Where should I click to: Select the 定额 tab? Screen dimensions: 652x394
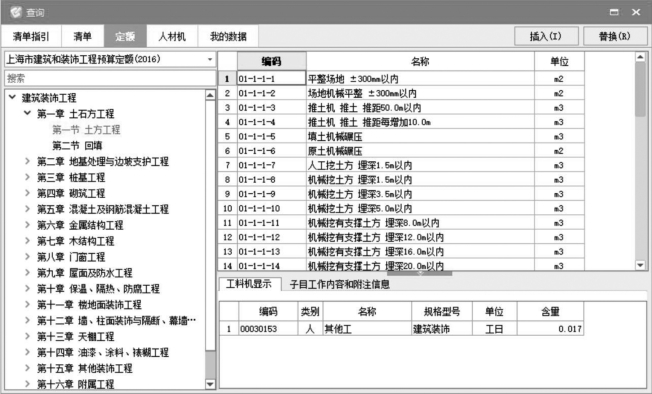(x=125, y=36)
